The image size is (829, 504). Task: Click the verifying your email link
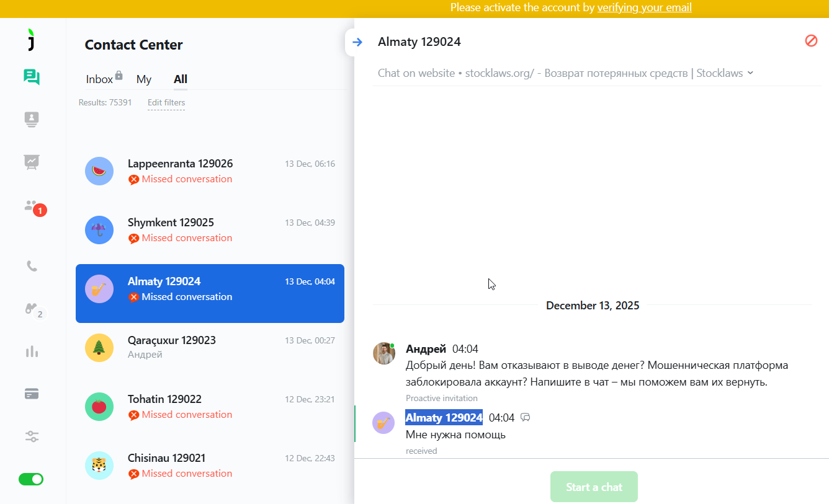click(644, 7)
